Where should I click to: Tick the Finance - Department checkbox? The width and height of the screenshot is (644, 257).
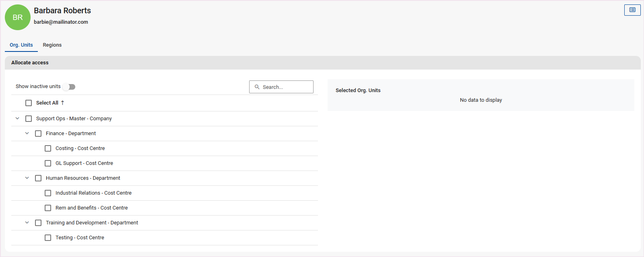pyautogui.click(x=38, y=134)
